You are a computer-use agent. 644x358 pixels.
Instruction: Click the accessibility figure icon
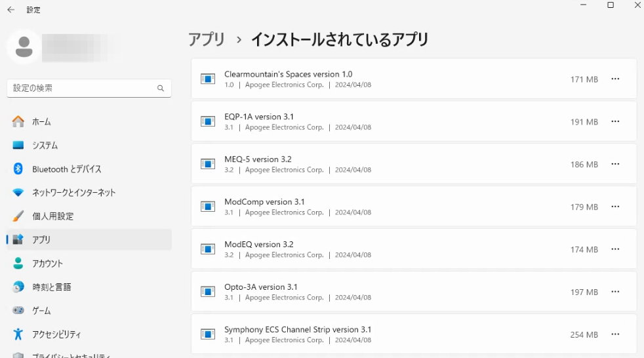18,334
